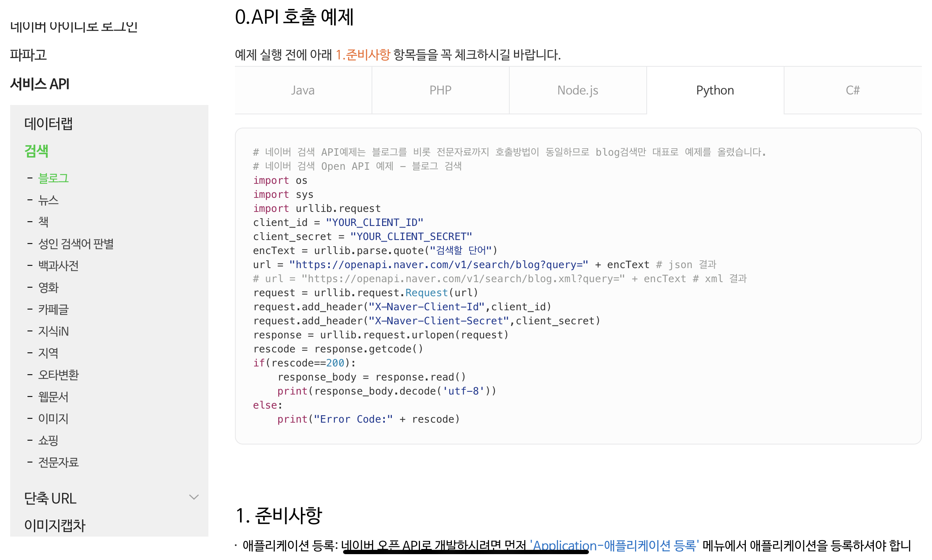This screenshot has height=560, width=932.
Task: Select the Node.js example tab
Action: [578, 90]
